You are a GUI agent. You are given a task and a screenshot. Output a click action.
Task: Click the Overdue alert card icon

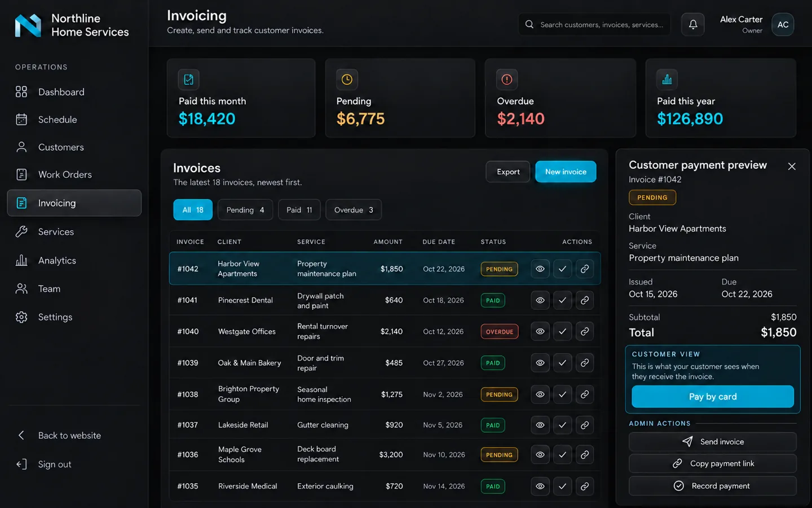point(506,80)
